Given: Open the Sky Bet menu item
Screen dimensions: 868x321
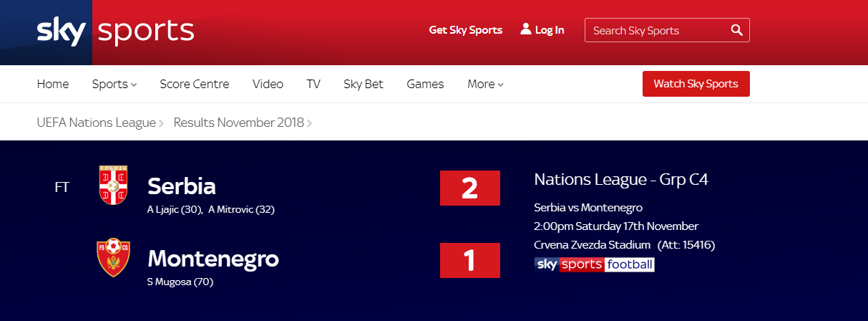Looking at the screenshot, I should 364,84.
